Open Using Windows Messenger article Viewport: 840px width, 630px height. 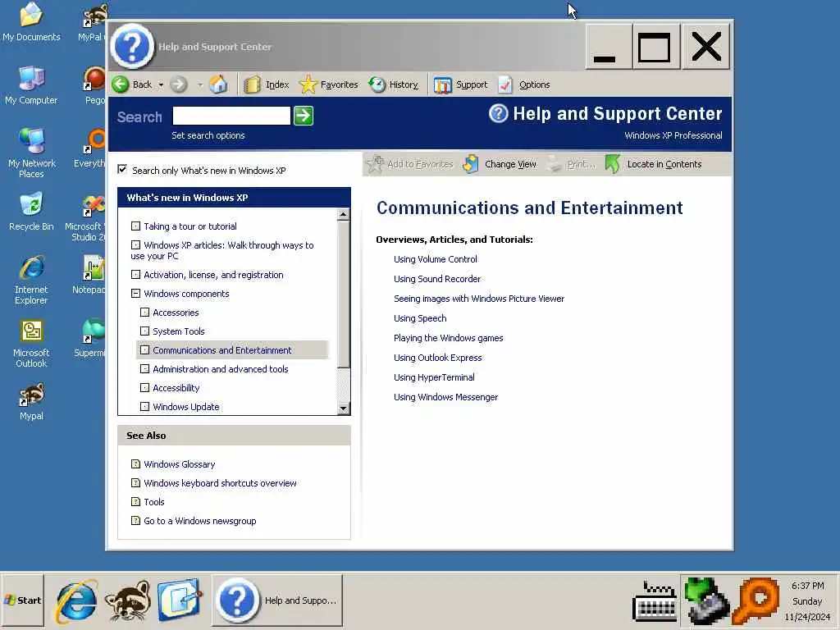click(445, 397)
